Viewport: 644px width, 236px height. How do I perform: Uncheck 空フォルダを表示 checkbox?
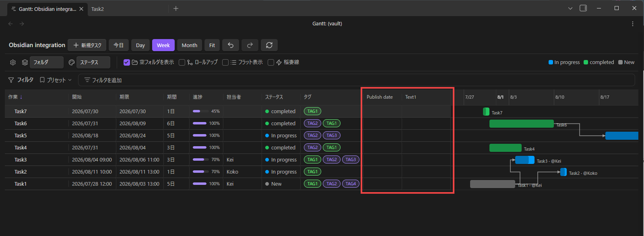point(127,62)
